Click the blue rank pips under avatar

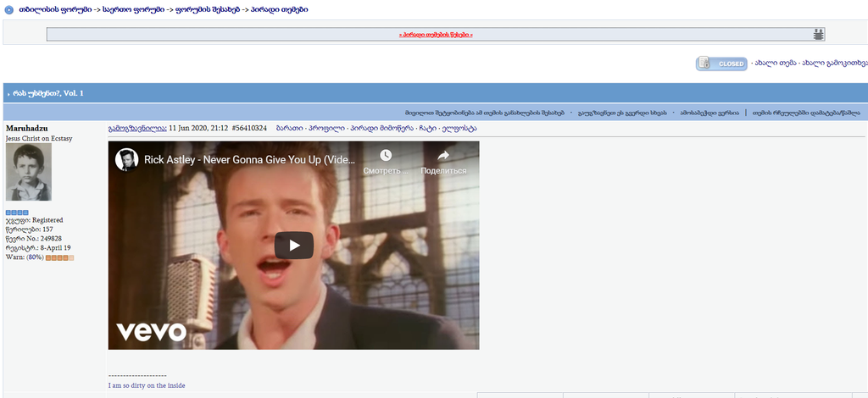click(x=17, y=213)
